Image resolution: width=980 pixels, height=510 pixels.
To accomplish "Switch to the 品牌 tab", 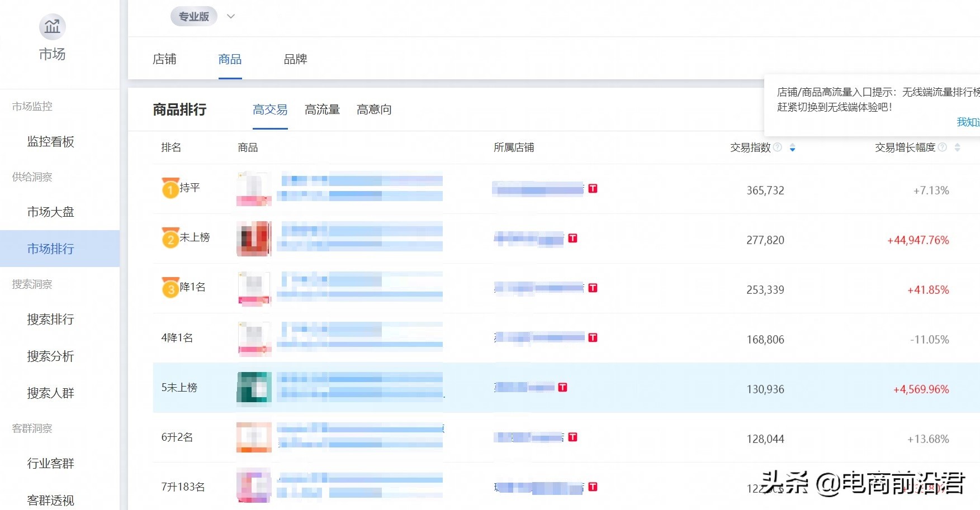I will (x=295, y=59).
